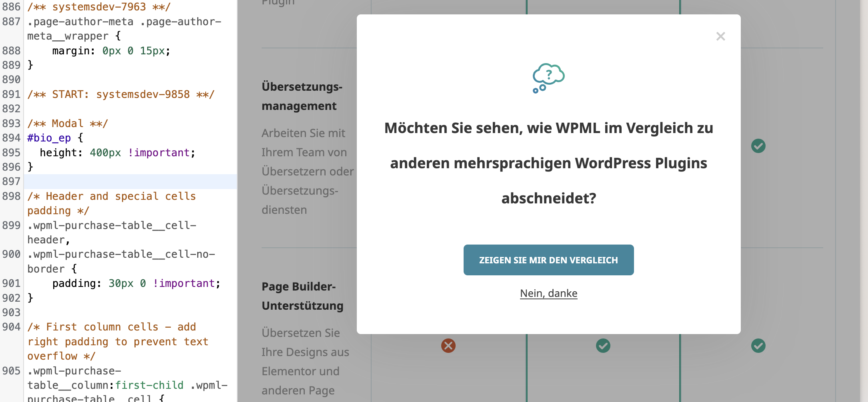Decline with the 'Nein, danke' link

pyautogui.click(x=548, y=293)
